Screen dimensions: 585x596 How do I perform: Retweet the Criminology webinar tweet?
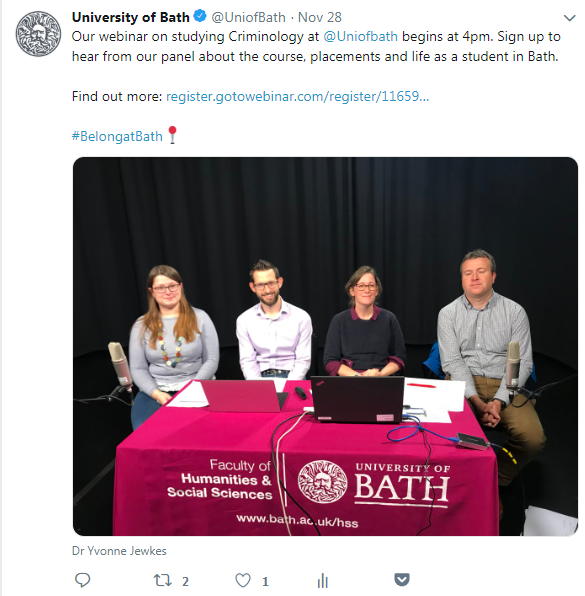click(162, 580)
